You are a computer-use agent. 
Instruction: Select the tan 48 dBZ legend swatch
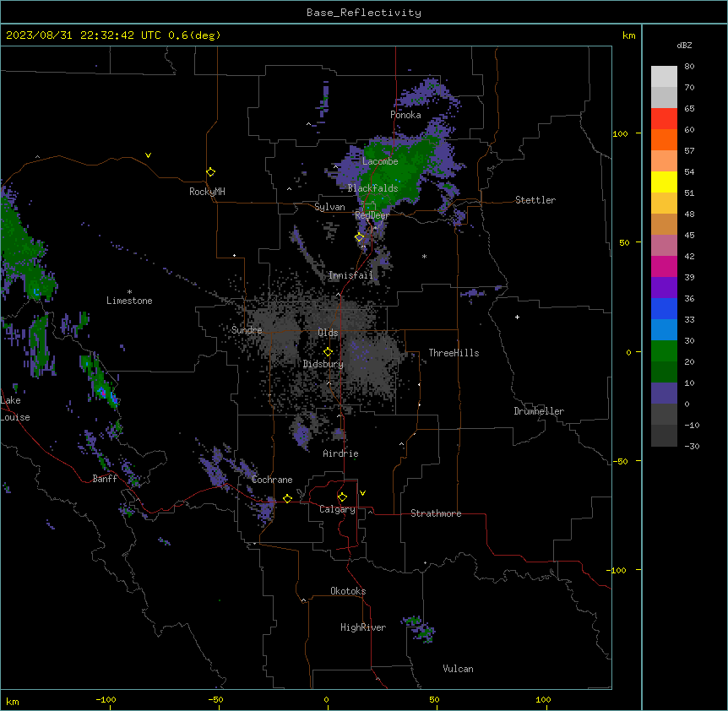(664, 224)
